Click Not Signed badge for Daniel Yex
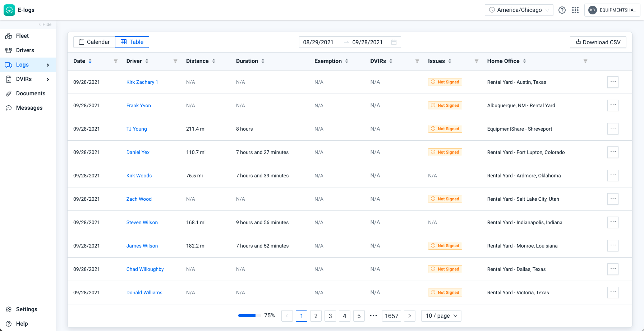This screenshot has height=331, width=644. coord(445,152)
